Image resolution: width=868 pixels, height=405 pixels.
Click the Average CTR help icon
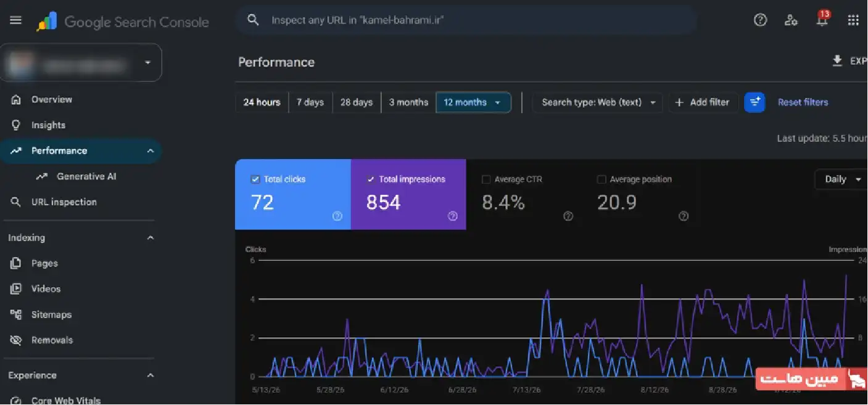click(x=568, y=216)
